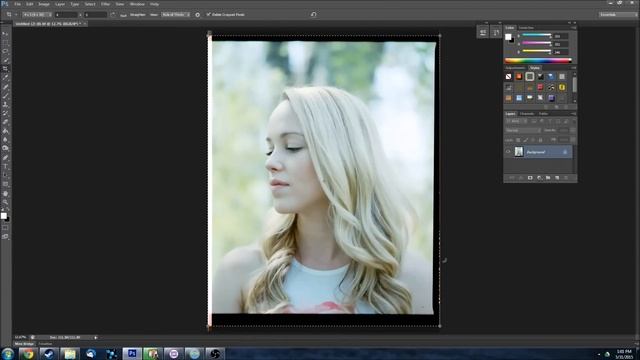
Task: Click the create new layer icon
Action: (557, 178)
